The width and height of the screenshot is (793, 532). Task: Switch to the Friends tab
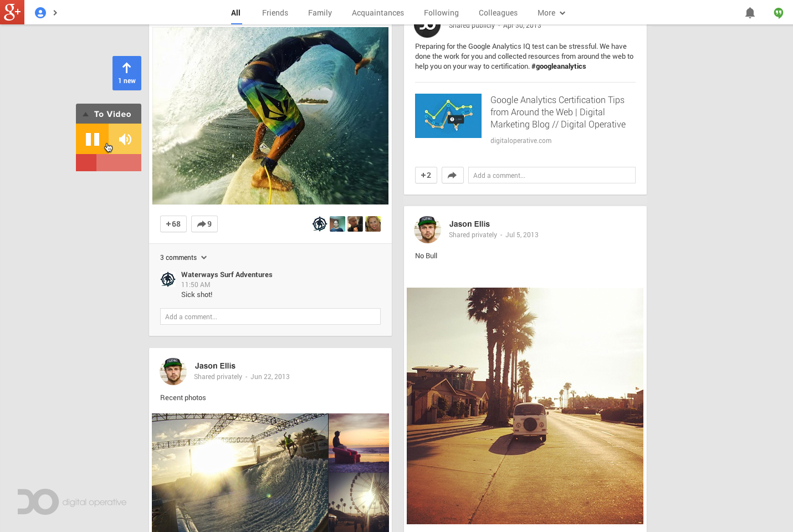pos(275,13)
